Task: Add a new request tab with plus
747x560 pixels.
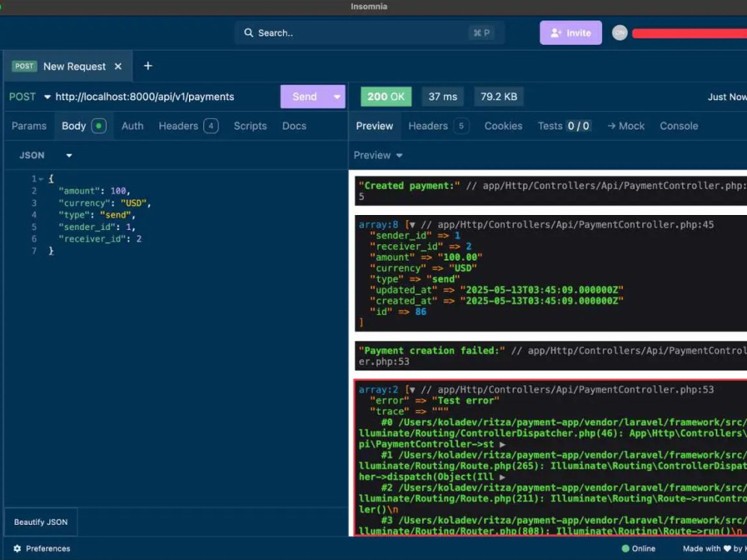Action: click(x=148, y=66)
